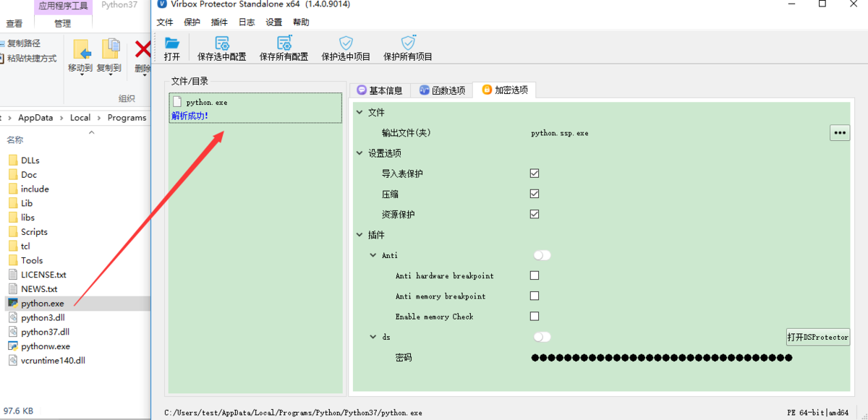Screen dimensions: 868x420
Task: Click the Virbox Protector title bar logo
Action: [x=162, y=4]
